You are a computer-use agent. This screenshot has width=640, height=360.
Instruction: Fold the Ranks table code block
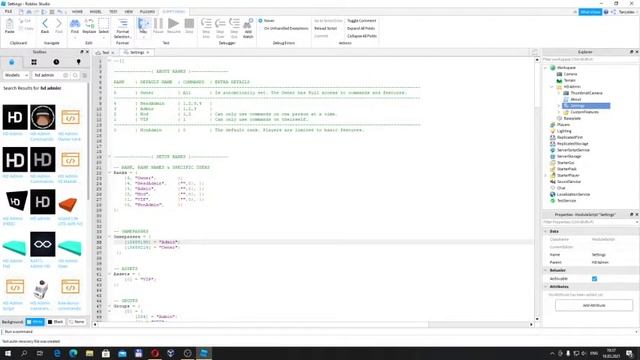pyautogui.click(x=109, y=173)
